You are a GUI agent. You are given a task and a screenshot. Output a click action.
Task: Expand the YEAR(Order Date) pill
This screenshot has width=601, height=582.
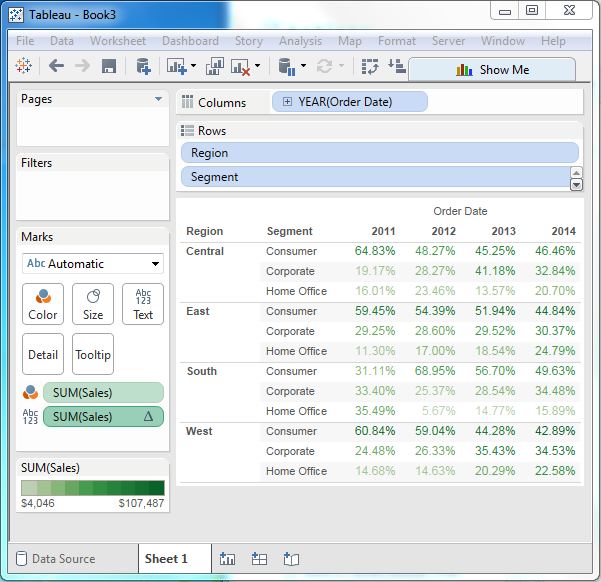pyautogui.click(x=288, y=102)
